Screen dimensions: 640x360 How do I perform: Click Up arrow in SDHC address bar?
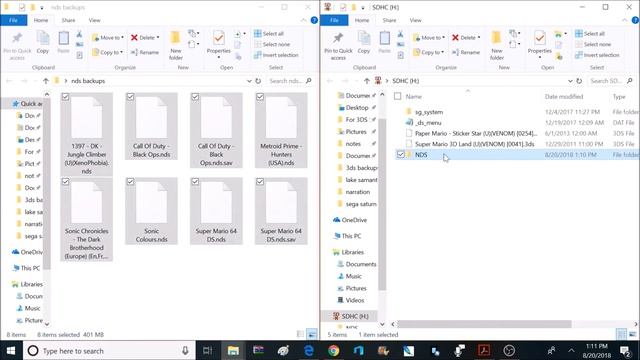coord(367,81)
